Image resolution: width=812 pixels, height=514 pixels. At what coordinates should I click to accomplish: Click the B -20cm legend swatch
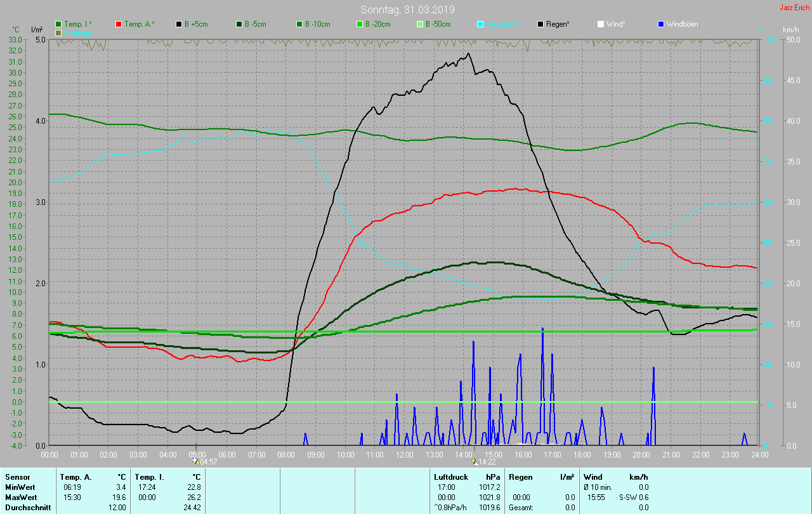[x=360, y=24]
